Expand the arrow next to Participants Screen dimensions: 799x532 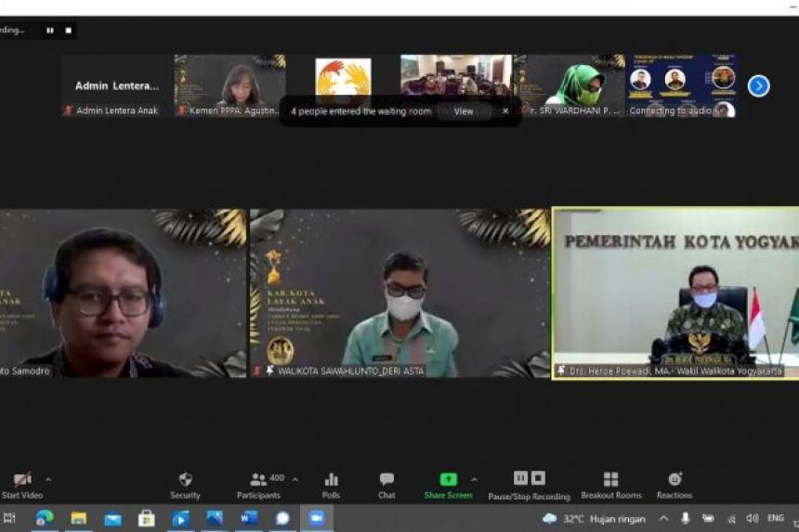click(295, 480)
